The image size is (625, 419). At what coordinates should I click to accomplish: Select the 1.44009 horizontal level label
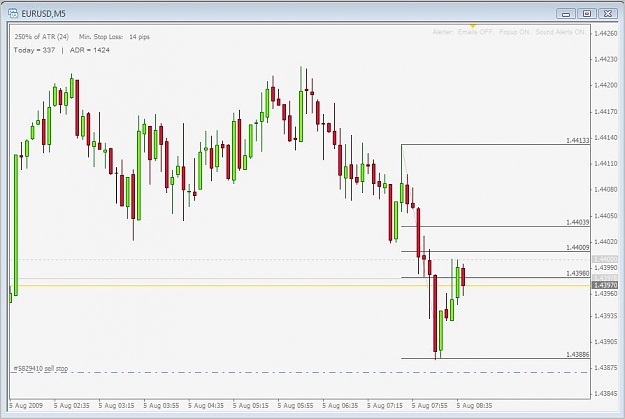coord(578,248)
